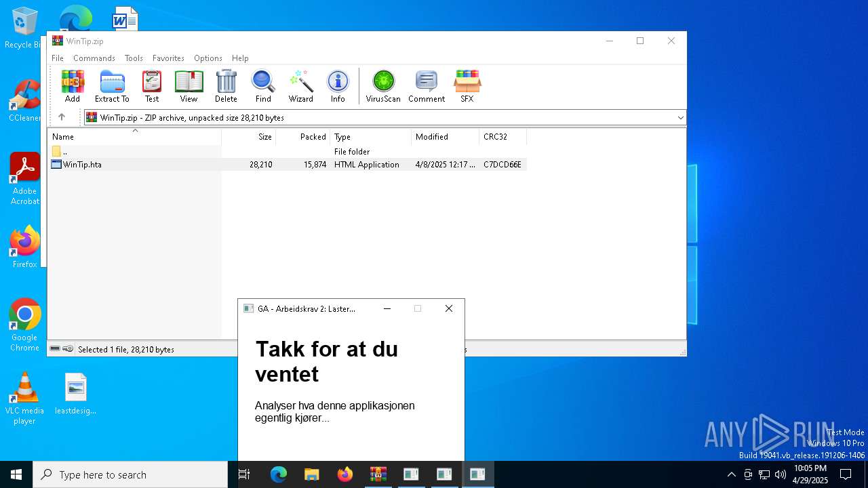This screenshot has height=488, width=868.
Task: Open Firefox desktop shortcut
Action: pos(25,247)
